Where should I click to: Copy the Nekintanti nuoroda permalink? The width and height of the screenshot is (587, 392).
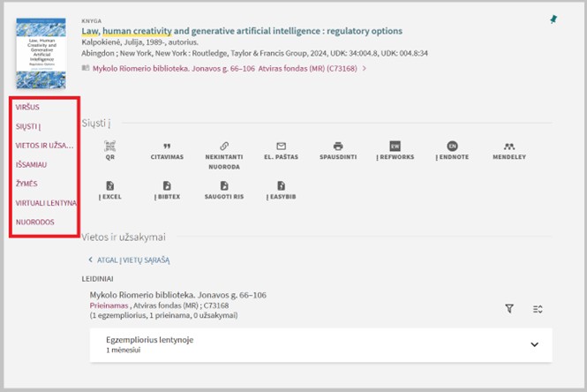pos(223,147)
